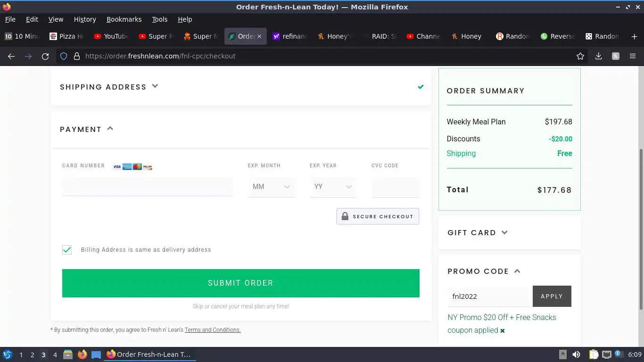The width and height of the screenshot is (644, 362).
Task: Select the Order Fresh-n-Lean taskbar window button
Action: tap(150, 354)
